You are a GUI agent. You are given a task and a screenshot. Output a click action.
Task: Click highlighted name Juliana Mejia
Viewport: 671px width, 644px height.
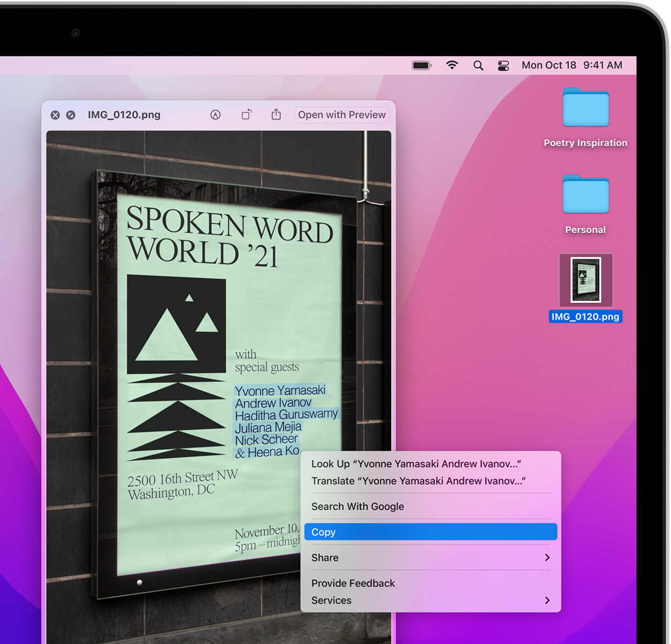click(x=268, y=427)
